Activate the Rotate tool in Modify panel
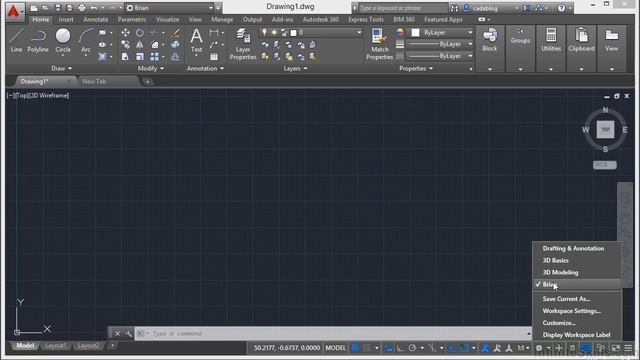 coord(140,33)
